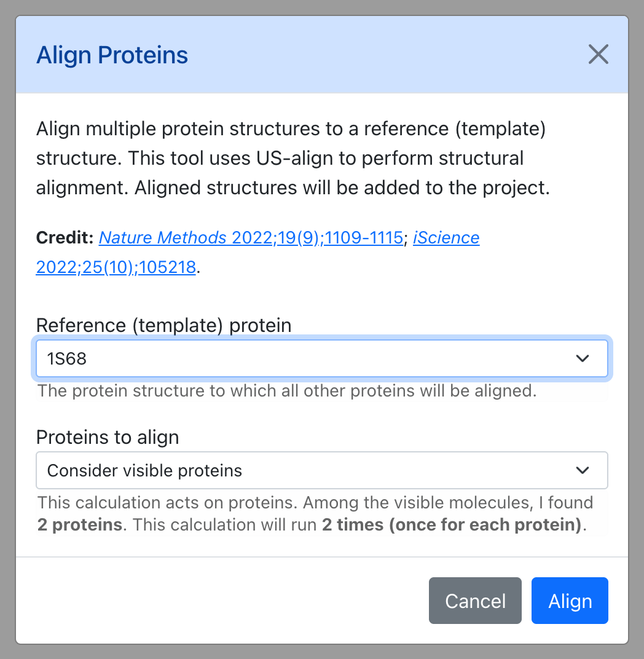The height and width of the screenshot is (659, 644).
Task: Select the 1S68 value in the reference field
Action: [67, 358]
